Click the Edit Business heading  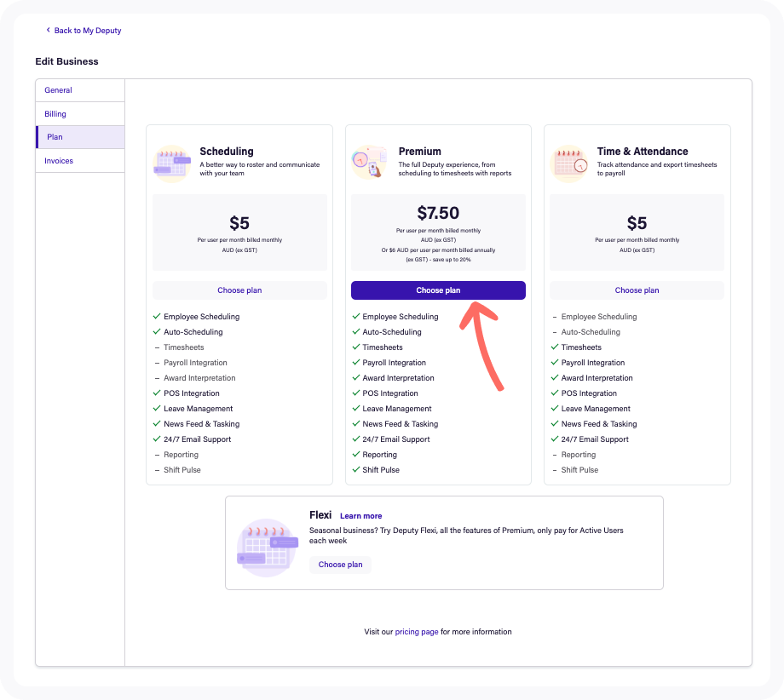(66, 61)
